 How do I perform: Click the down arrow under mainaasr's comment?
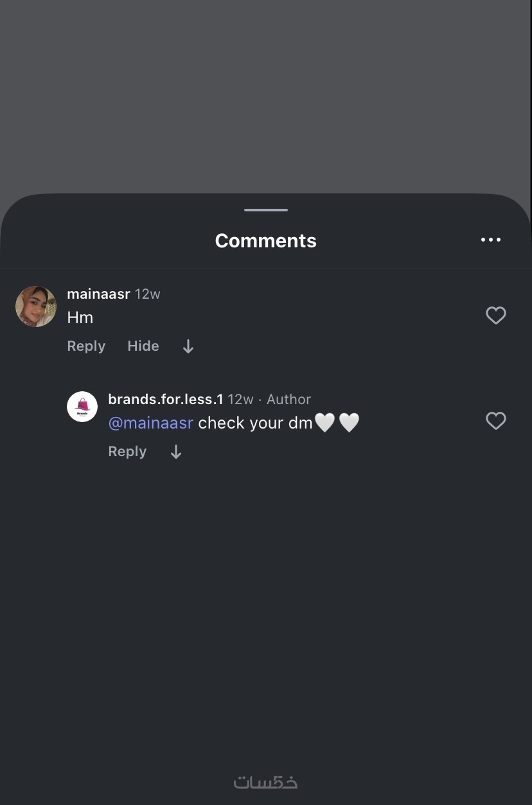click(188, 347)
